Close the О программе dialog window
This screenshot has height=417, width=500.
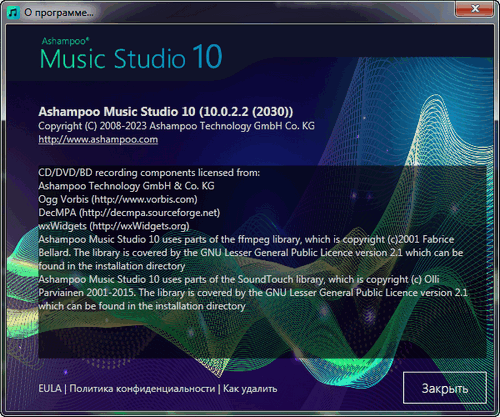[475, 9]
